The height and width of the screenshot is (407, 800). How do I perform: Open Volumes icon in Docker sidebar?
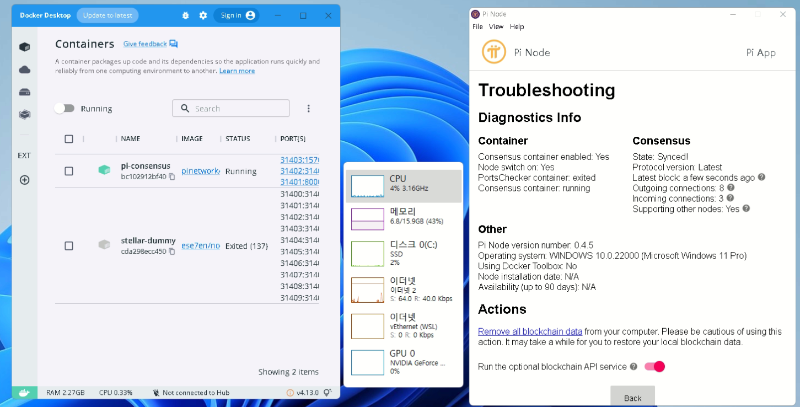(24, 92)
